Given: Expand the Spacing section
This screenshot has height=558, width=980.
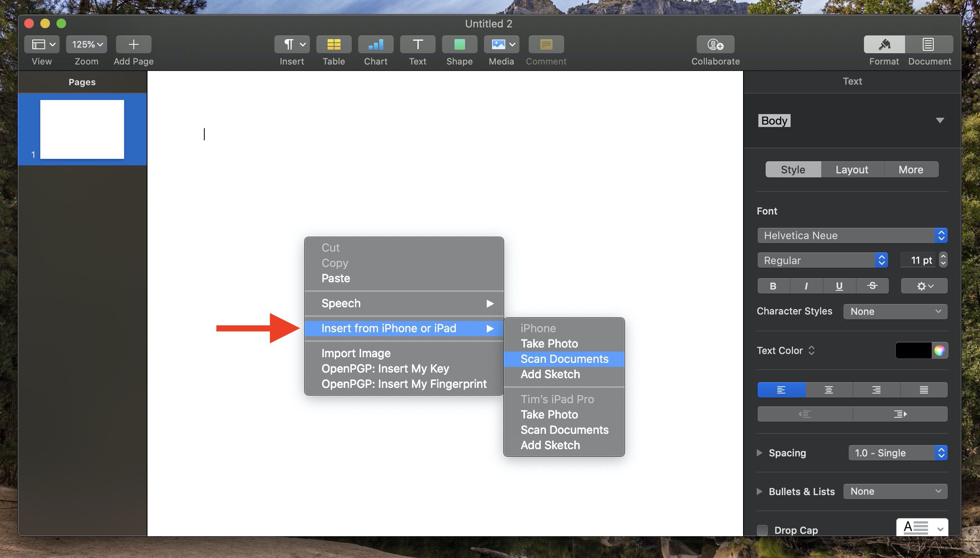Looking at the screenshot, I should 760,453.
